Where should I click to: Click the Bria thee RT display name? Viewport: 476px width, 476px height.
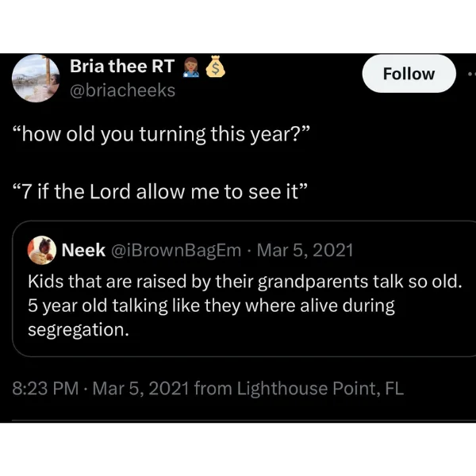122,66
